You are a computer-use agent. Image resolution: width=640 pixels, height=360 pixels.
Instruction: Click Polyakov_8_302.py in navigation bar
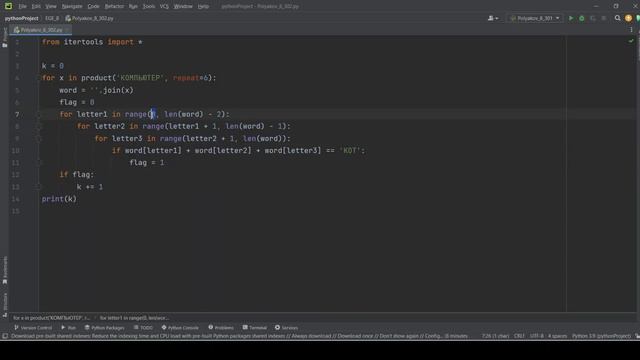[89, 18]
